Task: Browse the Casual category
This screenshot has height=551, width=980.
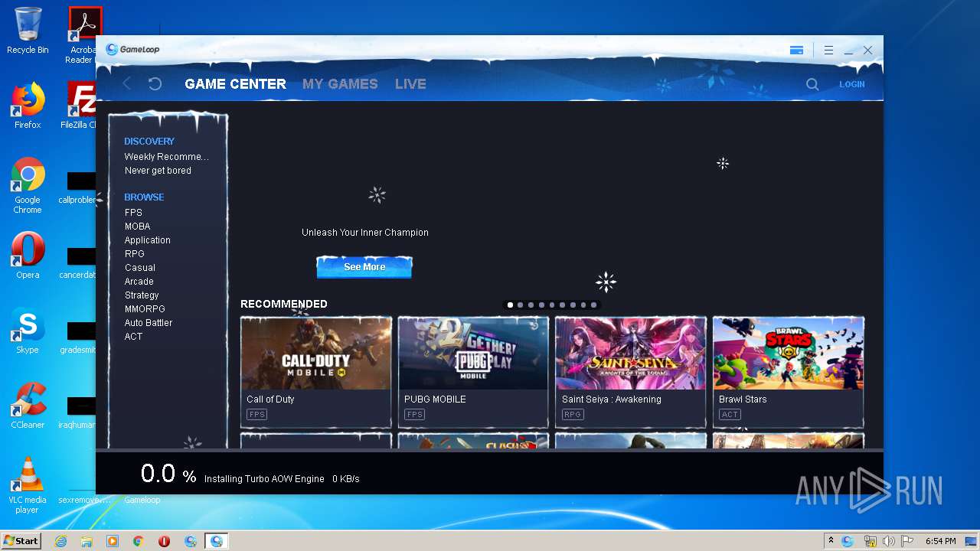Action: [139, 268]
